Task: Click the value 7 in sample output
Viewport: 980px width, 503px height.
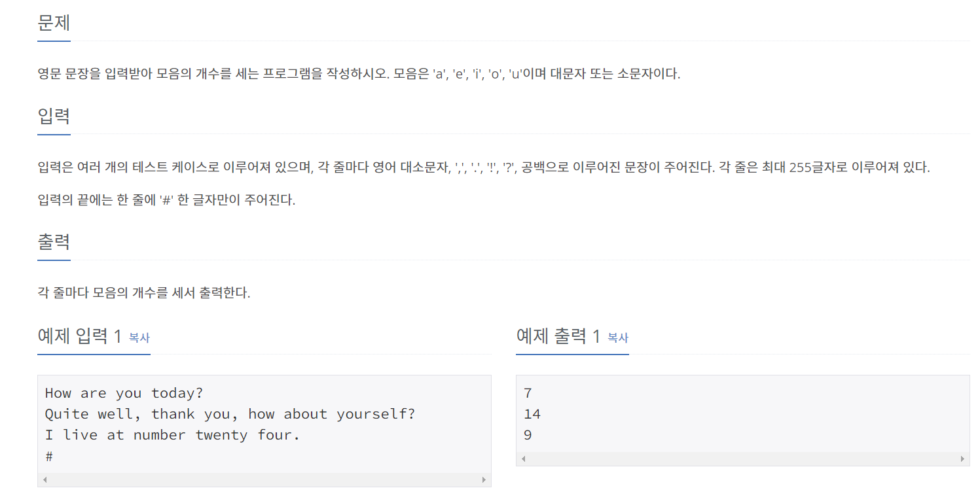Action: (x=528, y=393)
